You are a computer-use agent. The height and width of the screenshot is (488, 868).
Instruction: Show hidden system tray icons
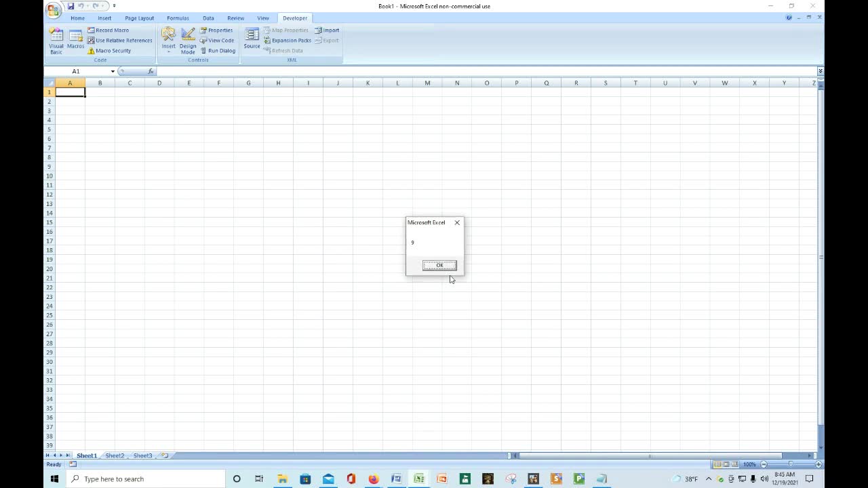pyautogui.click(x=709, y=479)
